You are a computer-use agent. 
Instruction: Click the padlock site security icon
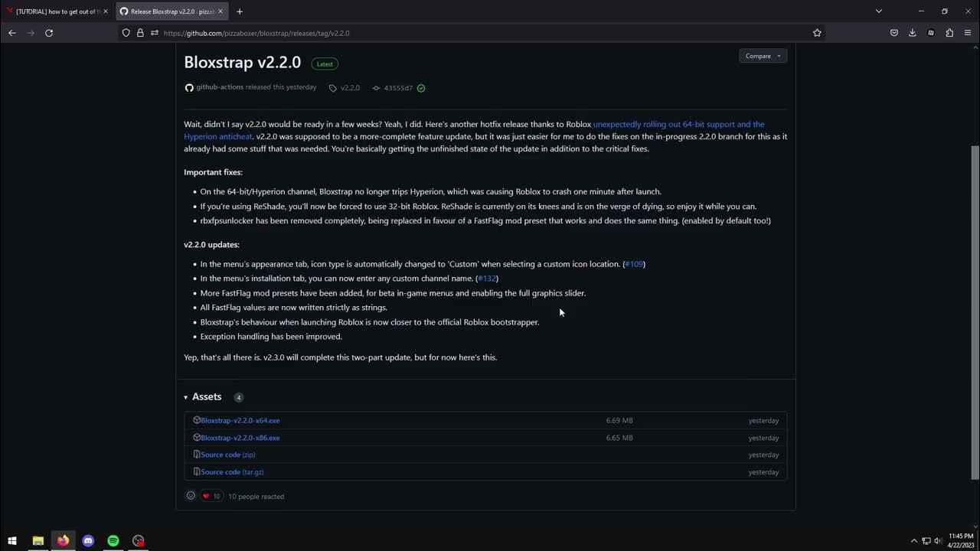tap(140, 33)
